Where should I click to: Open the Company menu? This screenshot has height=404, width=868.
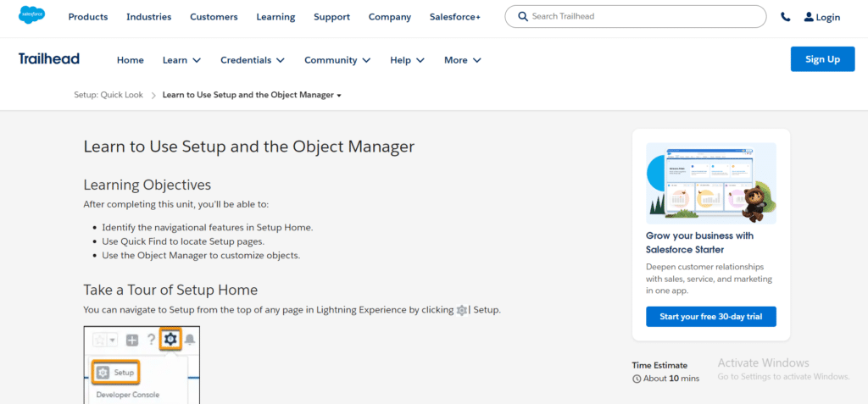click(390, 17)
